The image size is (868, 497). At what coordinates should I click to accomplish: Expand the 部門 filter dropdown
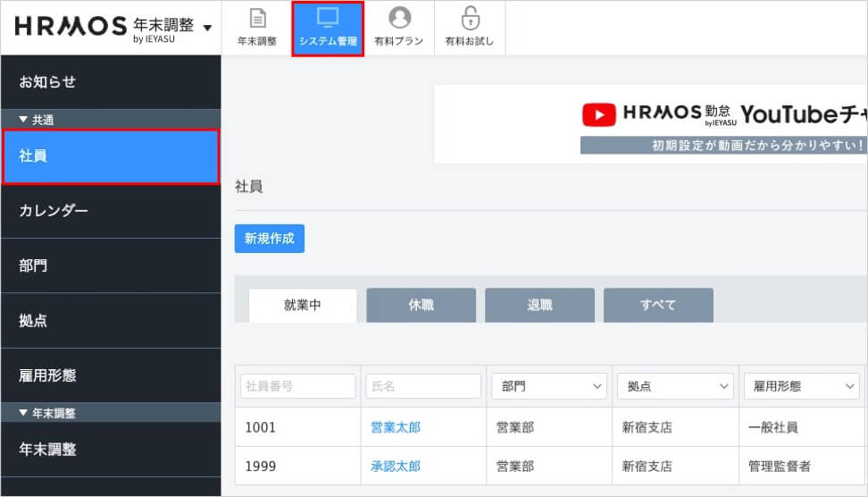point(548,386)
